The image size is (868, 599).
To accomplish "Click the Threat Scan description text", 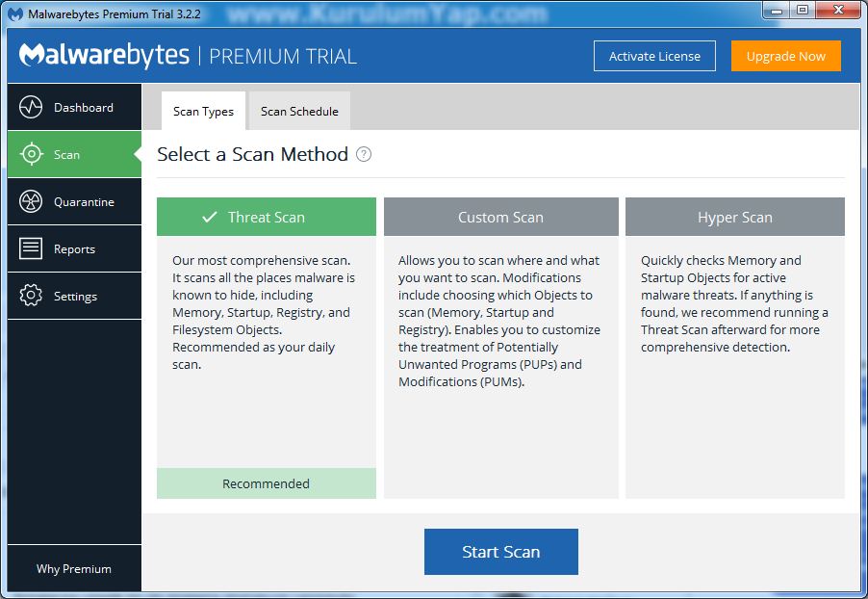I will point(264,312).
